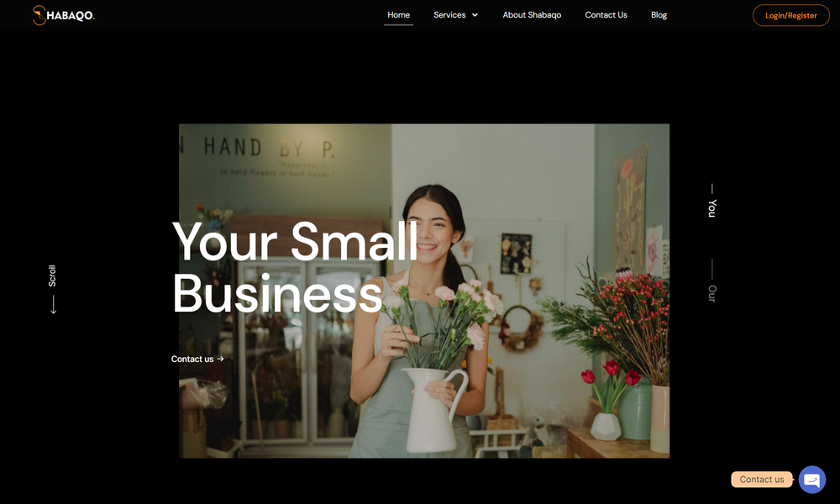
Task: Click the downward scroll arrow
Action: (x=53, y=304)
